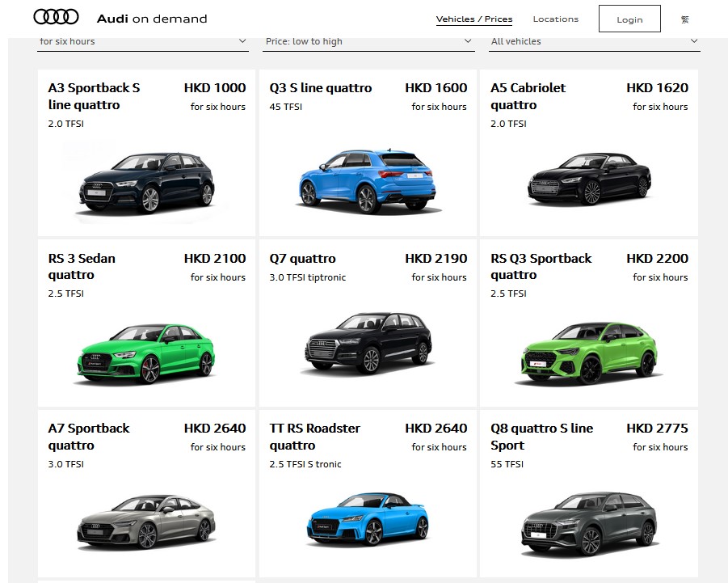
Task: Select the grey Q8 quattro S line image
Action: [x=590, y=524]
